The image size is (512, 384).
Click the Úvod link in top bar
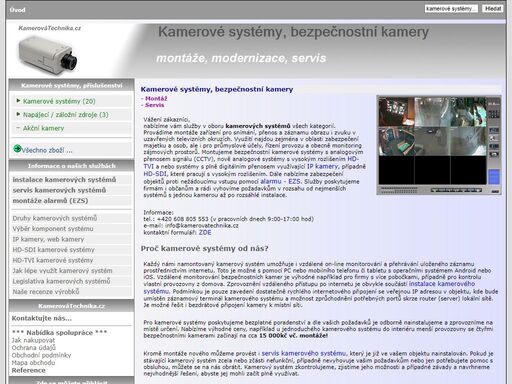click(x=17, y=10)
